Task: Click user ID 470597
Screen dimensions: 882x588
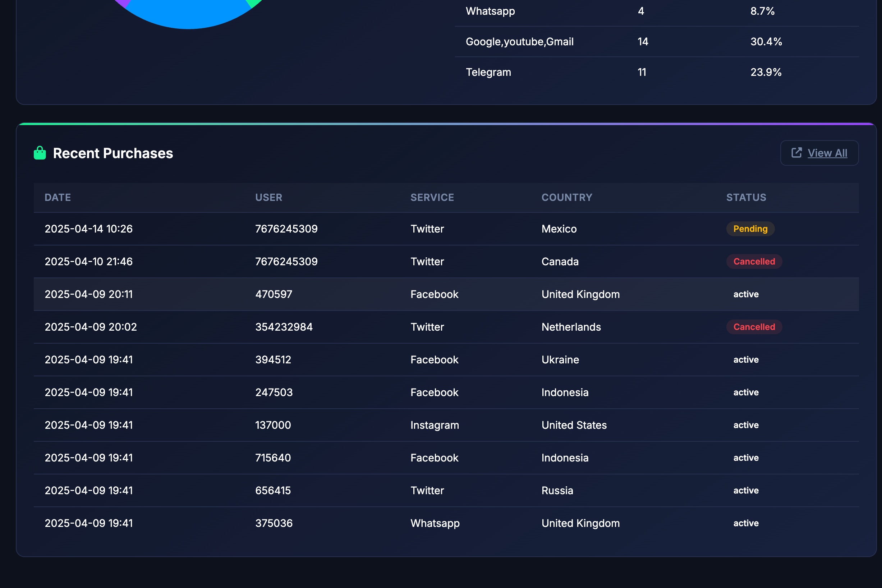Action: coord(274,294)
